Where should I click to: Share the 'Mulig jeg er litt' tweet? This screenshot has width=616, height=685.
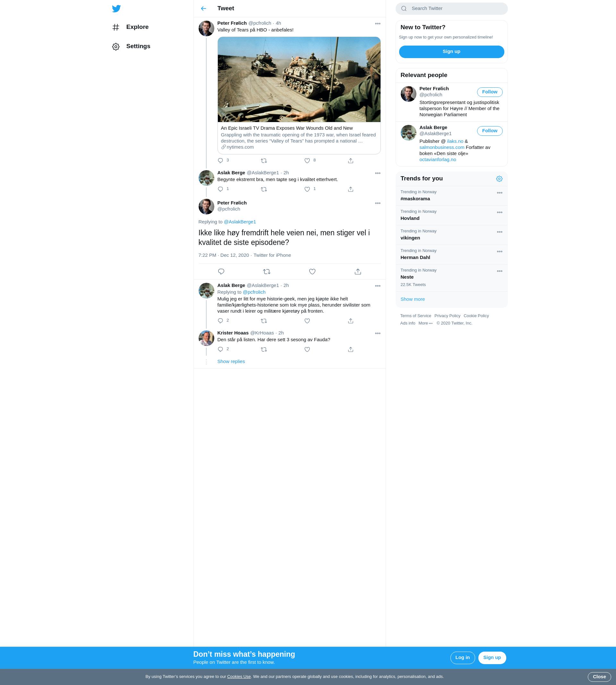click(351, 321)
